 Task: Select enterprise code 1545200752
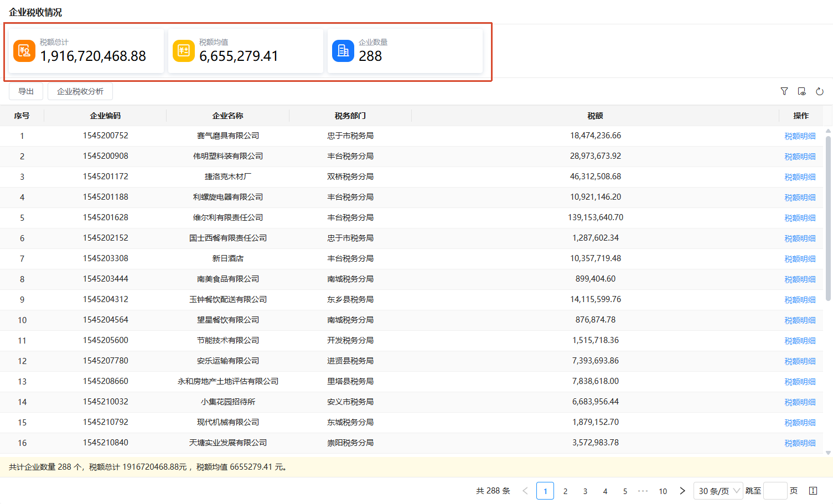105,136
